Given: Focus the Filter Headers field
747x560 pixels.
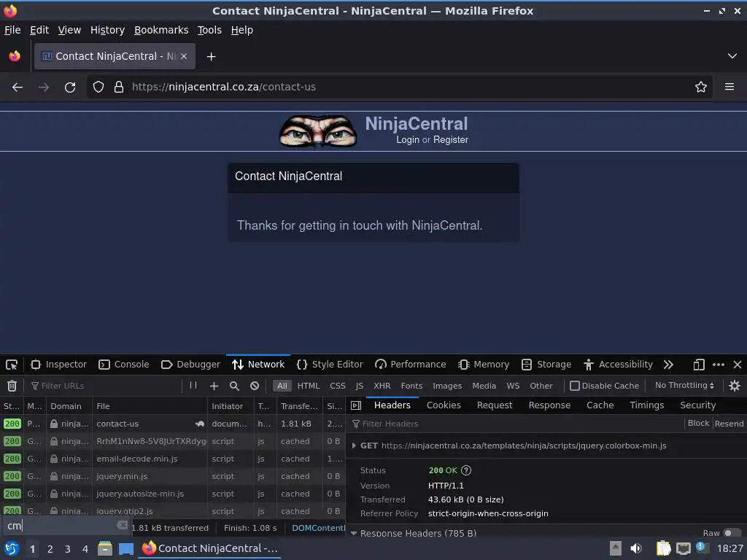Looking at the screenshot, I should pos(516,424).
